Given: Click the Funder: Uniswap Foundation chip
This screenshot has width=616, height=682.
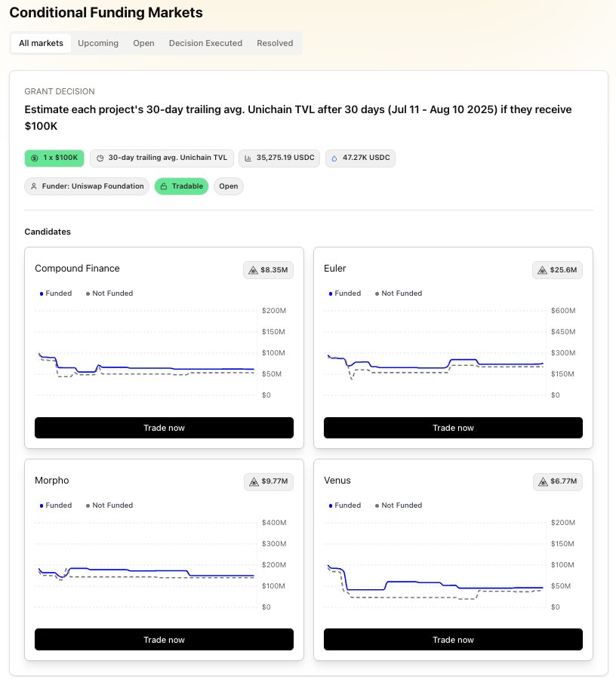Looking at the screenshot, I should point(87,186).
